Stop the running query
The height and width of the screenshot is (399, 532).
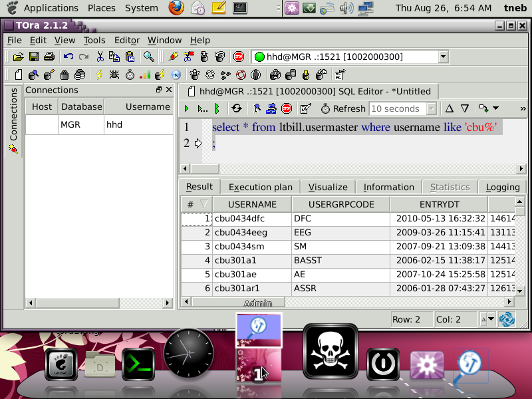point(287,108)
